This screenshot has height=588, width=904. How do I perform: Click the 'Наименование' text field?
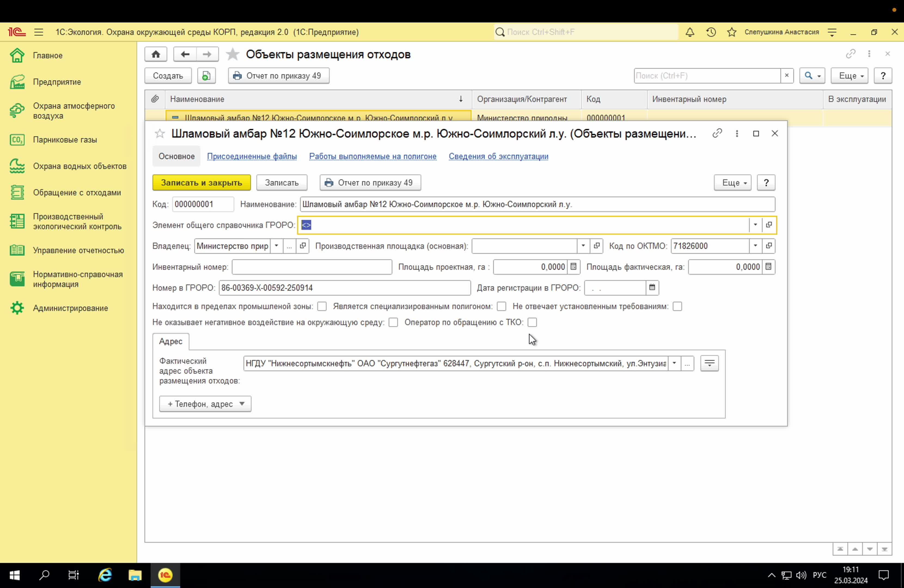coord(537,204)
